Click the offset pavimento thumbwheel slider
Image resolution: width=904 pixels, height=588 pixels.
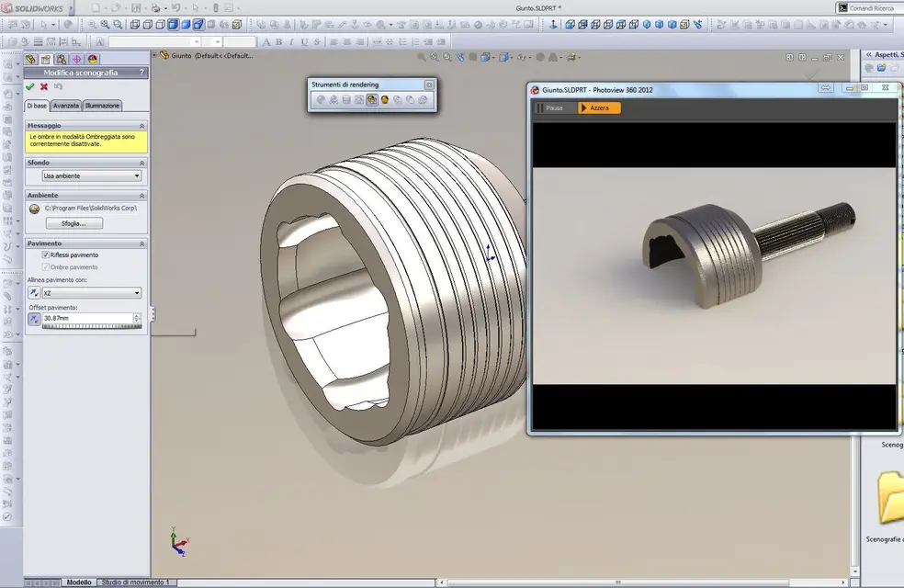point(92,327)
